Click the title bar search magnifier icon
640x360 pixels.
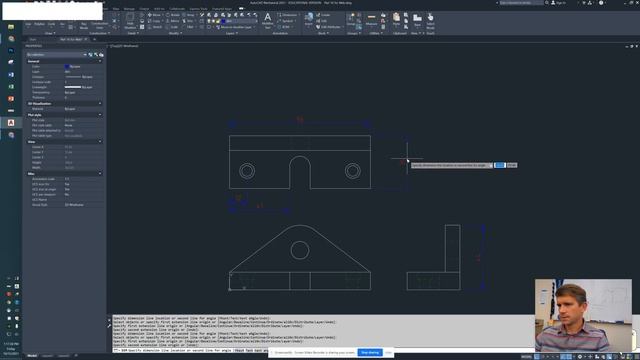click(547, 3)
